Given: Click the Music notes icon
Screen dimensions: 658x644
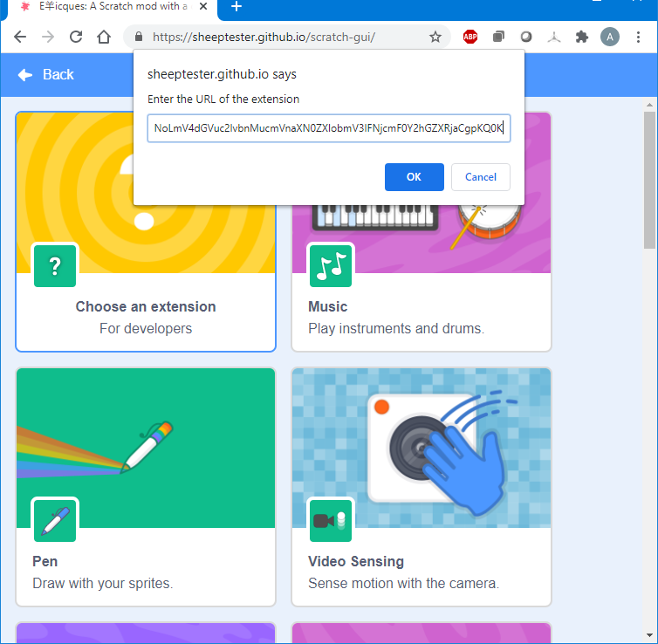Looking at the screenshot, I should pos(331,266).
